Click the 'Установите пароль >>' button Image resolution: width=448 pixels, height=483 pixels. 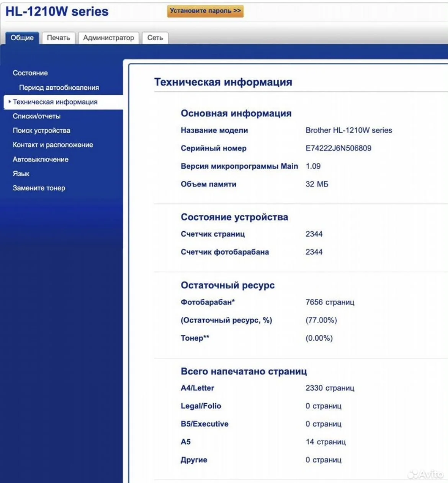[205, 11]
